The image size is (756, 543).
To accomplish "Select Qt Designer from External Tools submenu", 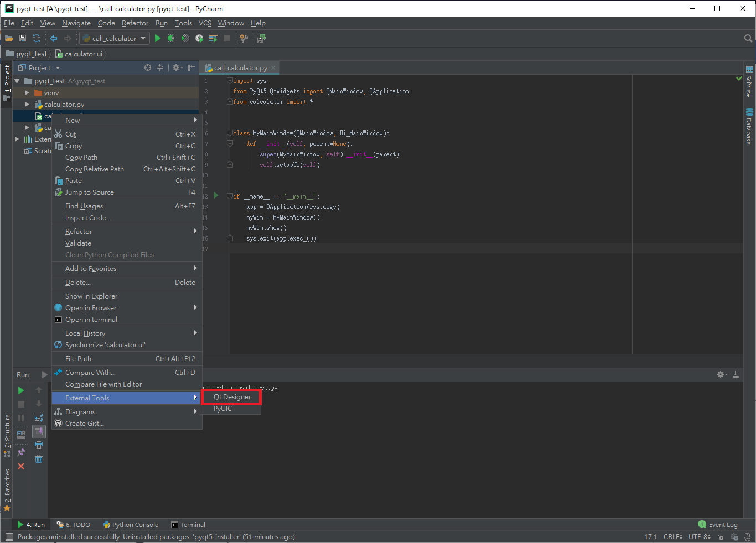I will tap(232, 397).
